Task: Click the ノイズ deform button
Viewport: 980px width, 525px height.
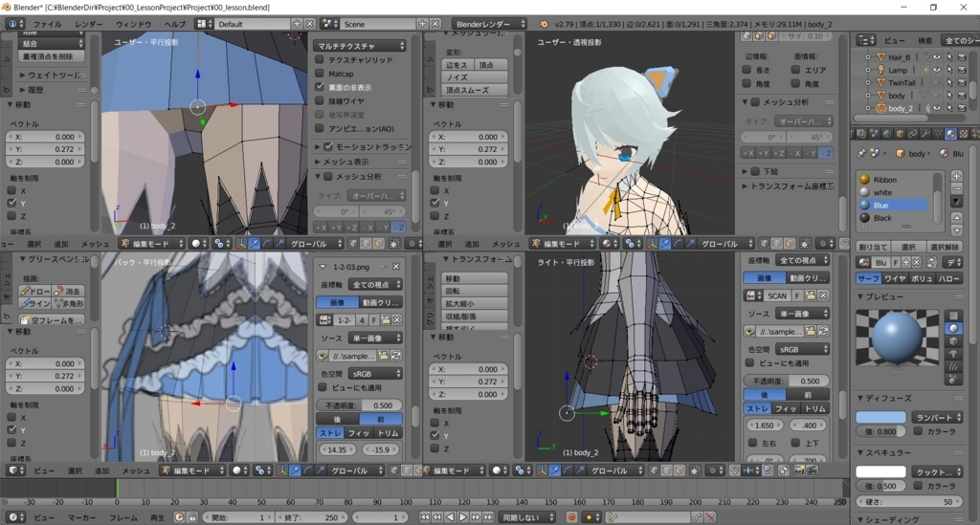Action: pyautogui.click(x=474, y=77)
